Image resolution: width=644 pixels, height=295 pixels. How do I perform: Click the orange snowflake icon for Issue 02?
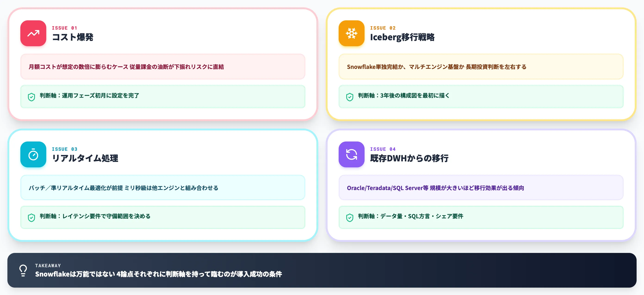pyautogui.click(x=352, y=33)
